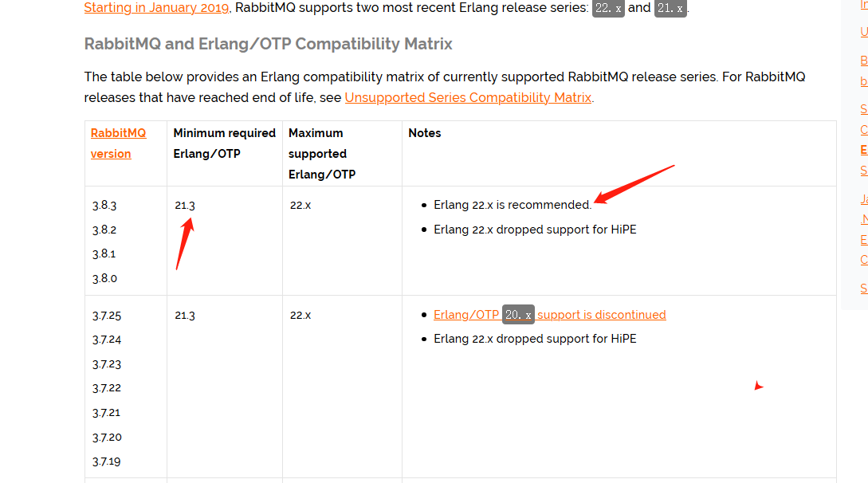This screenshot has width=868, height=483.
Task: Click 22.x maximum value in the 3.7 row
Action: pyautogui.click(x=300, y=315)
